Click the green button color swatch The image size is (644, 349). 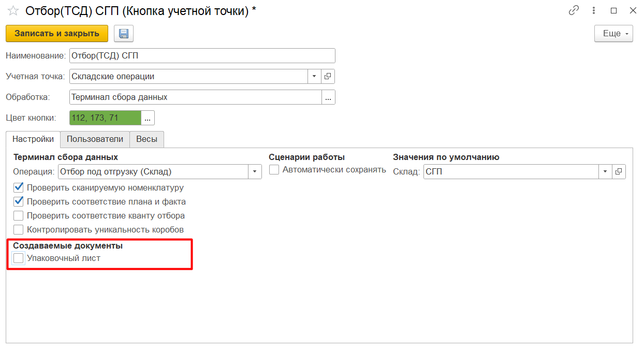(105, 118)
